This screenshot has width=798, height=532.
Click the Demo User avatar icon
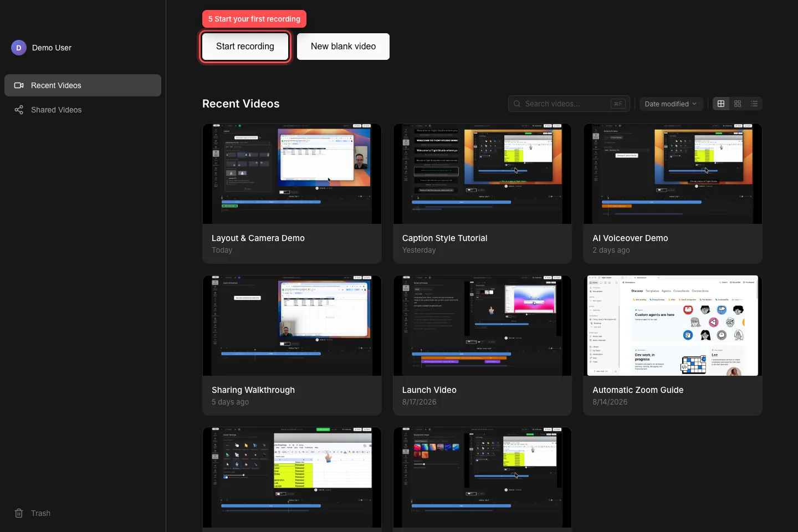19,48
